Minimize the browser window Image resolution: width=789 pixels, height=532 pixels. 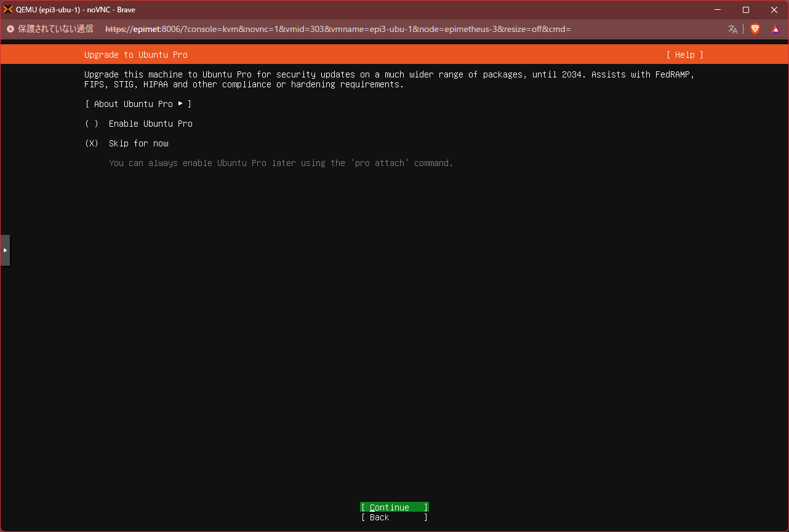718,10
